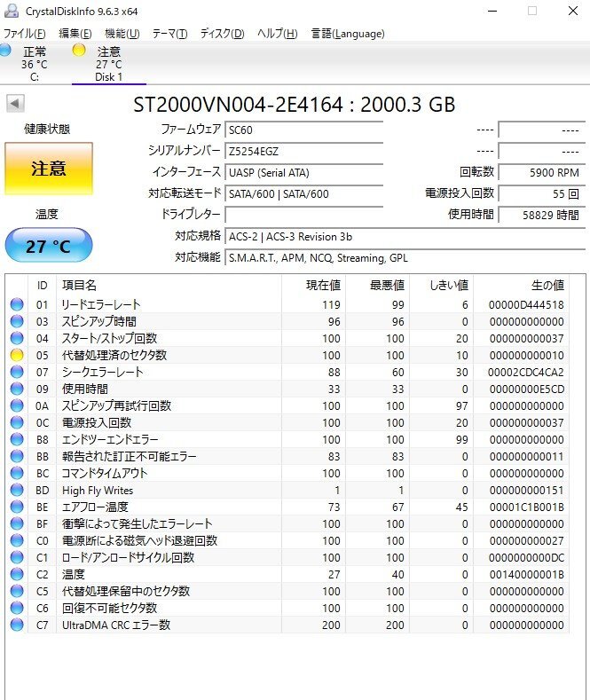
Task: Open the 機能(U) menu
Action: 122,34
